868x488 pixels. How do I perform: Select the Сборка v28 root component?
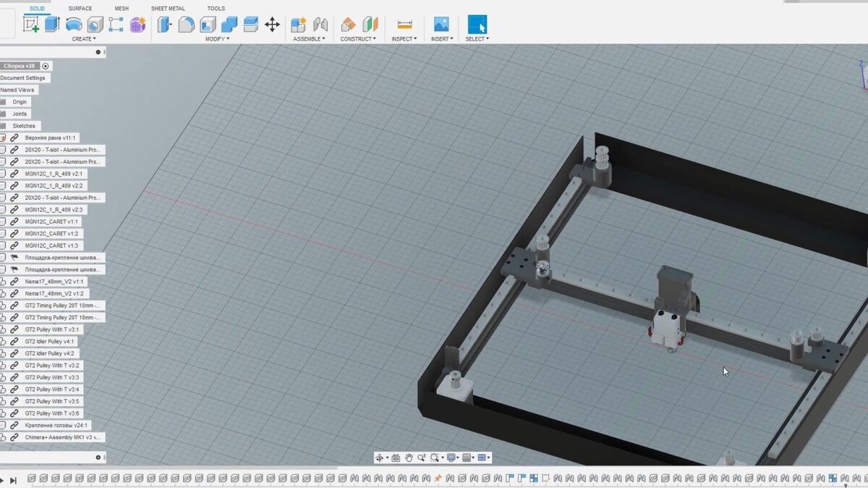pos(20,66)
